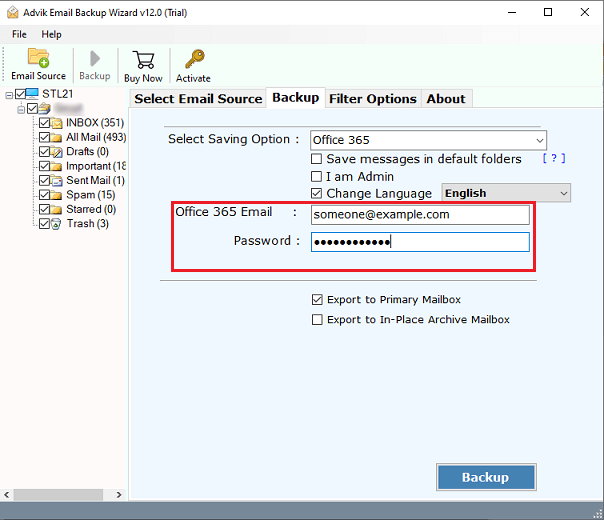Uncheck the blurred account checkbox
The image size is (604, 520).
(x=32, y=109)
